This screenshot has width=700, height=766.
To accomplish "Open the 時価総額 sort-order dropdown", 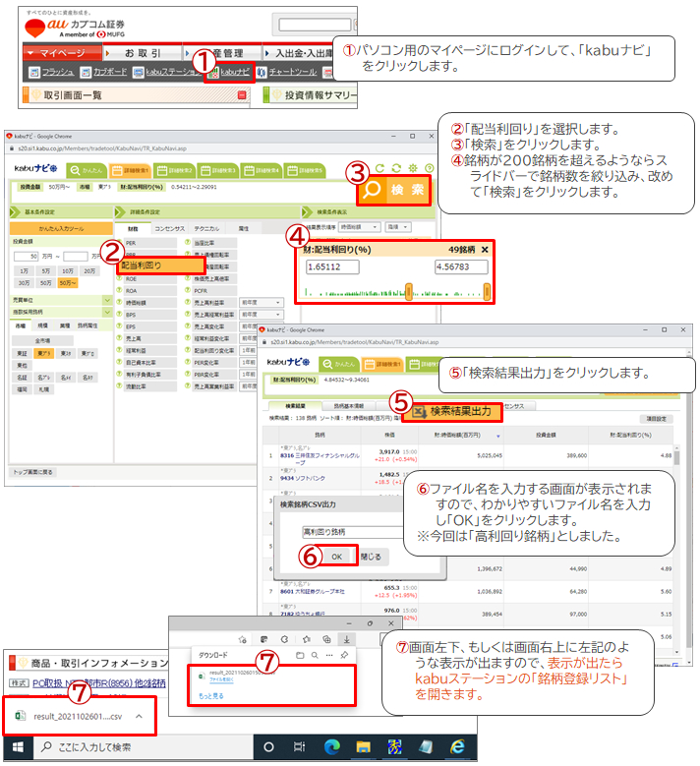I will coord(360,227).
